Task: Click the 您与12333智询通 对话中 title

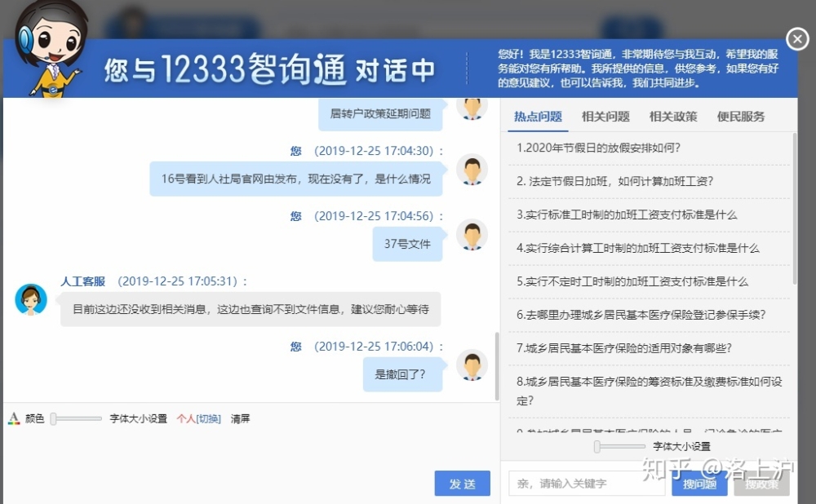Action: tap(269, 69)
